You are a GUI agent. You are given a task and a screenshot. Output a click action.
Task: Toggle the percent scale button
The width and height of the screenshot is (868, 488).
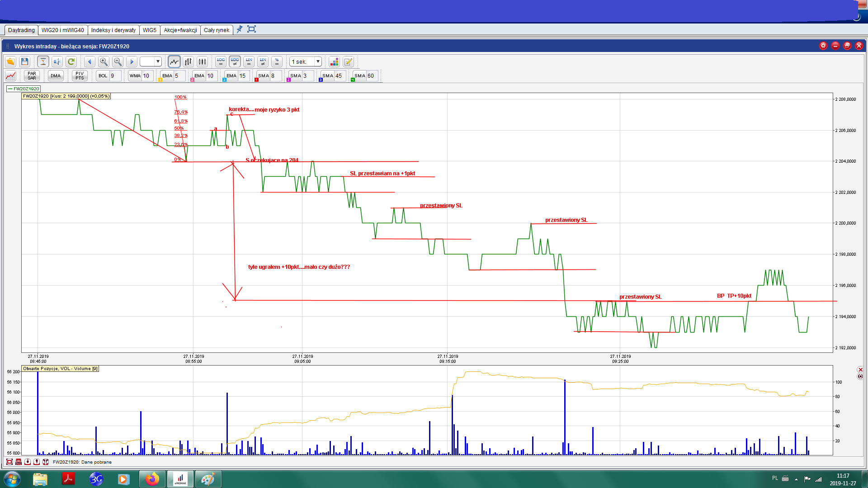277,61
